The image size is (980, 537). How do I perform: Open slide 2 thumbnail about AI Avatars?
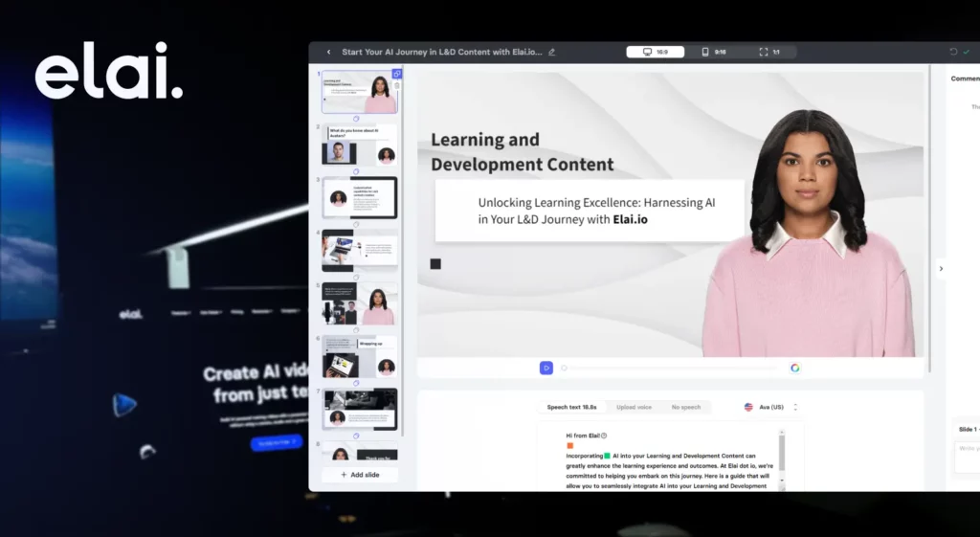tap(360, 145)
